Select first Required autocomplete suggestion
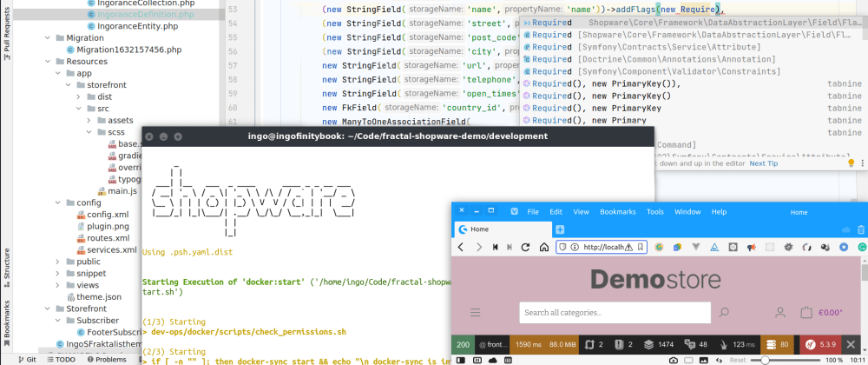The width and height of the screenshot is (868, 365). (x=694, y=23)
